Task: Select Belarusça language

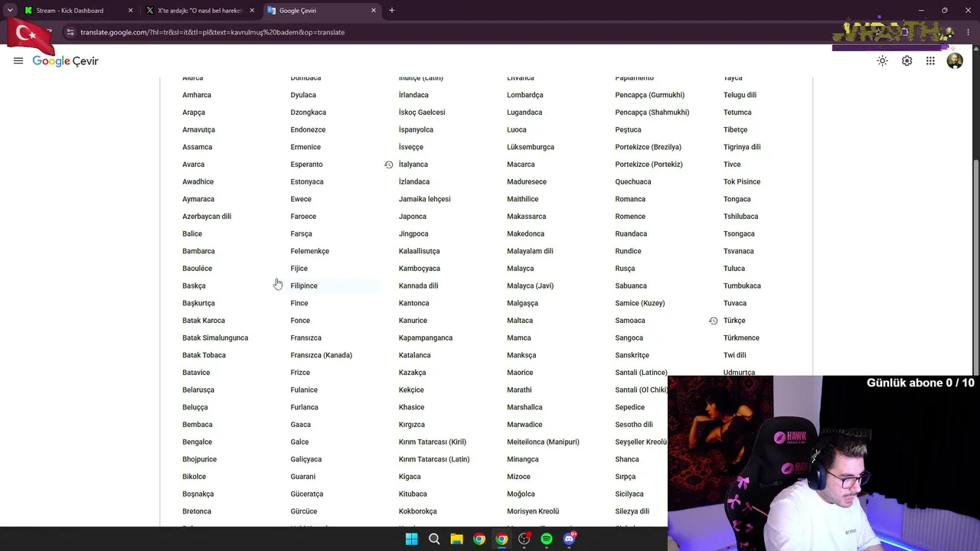Action: tap(198, 390)
